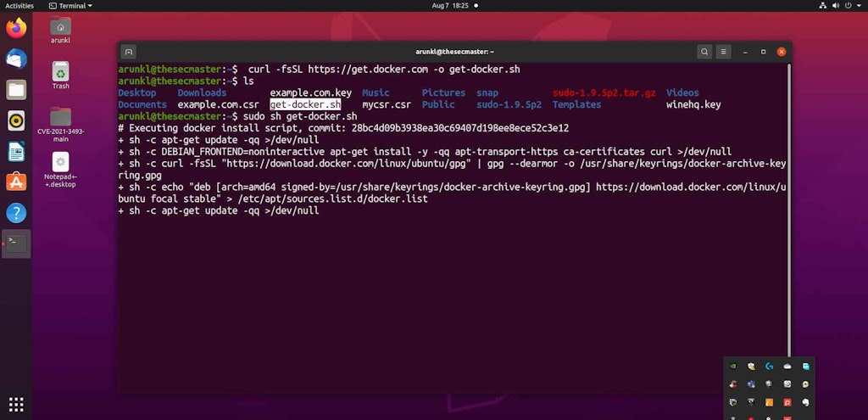Click the Evernote elephant tray icon
Viewport: 868px width, 420px height.
tap(805, 402)
